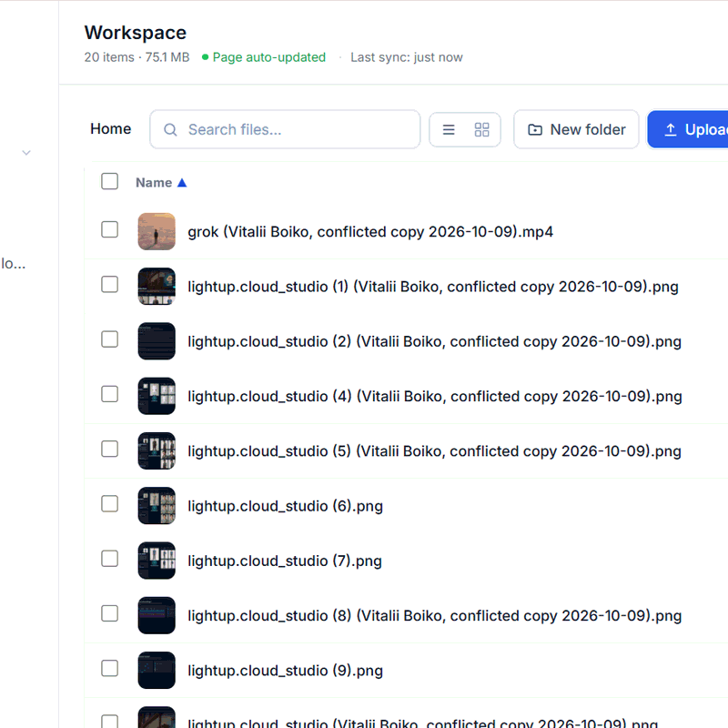This screenshot has width=728, height=728.
Task: Go to Home breadcrumb
Action: pos(110,128)
